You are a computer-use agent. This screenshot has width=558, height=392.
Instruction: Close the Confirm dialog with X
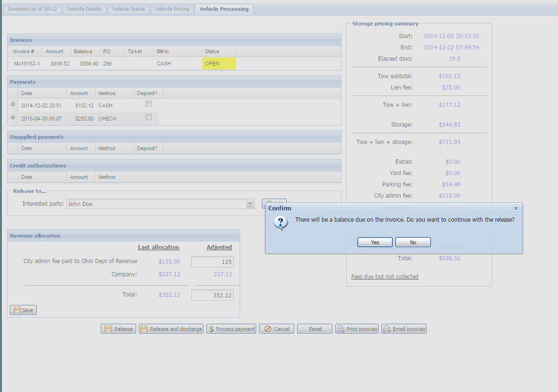click(516, 208)
